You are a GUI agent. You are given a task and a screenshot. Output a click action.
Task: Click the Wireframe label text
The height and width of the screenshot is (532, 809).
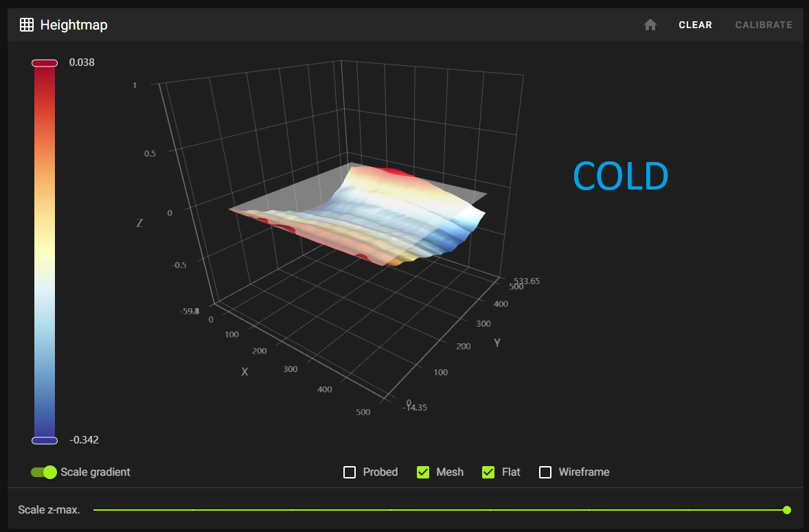(x=584, y=472)
